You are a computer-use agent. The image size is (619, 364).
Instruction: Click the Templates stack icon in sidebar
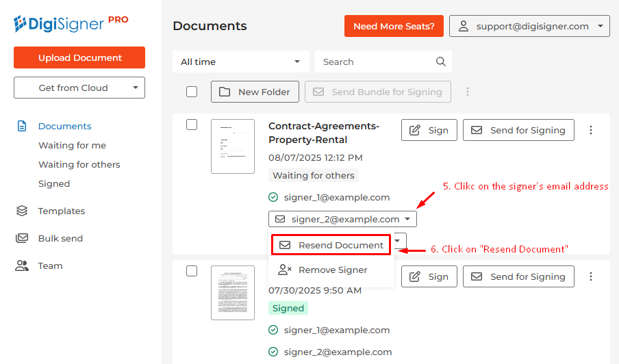[x=22, y=211]
